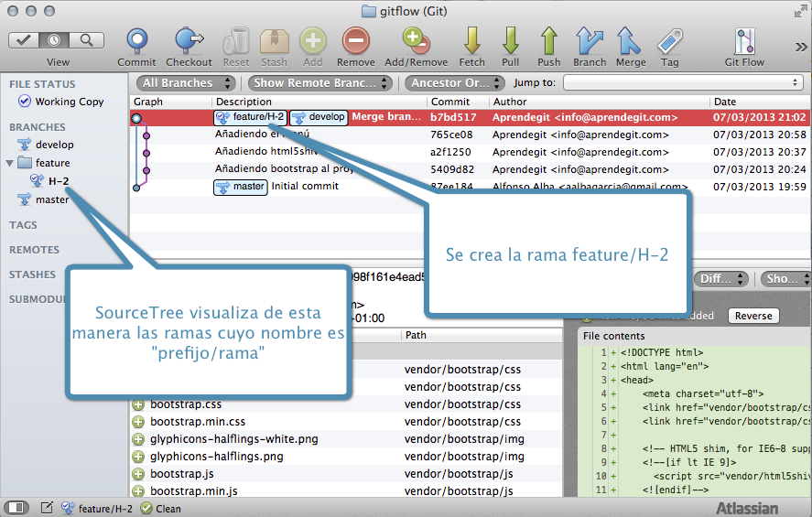This screenshot has height=517, width=812.
Task: Switch to the search view mode
Action: [87, 40]
